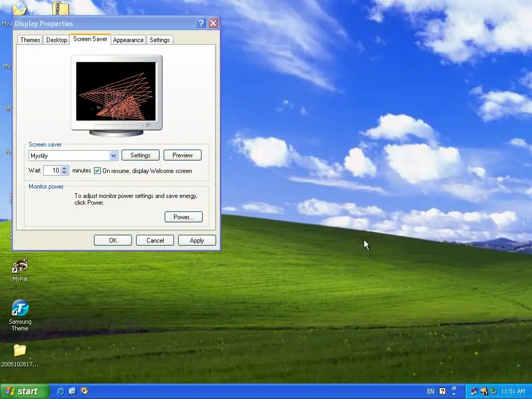Click inside the Wait minutes field

[52, 170]
